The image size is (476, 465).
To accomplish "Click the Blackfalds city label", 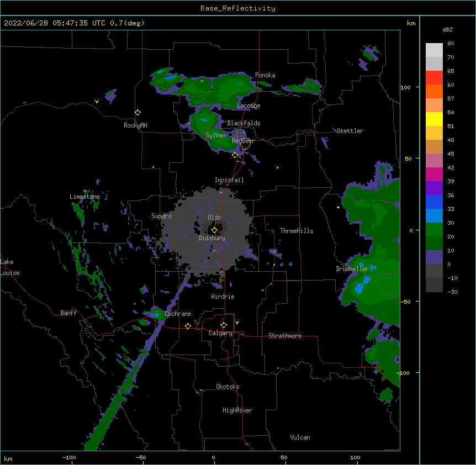I will (x=244, y=123).
